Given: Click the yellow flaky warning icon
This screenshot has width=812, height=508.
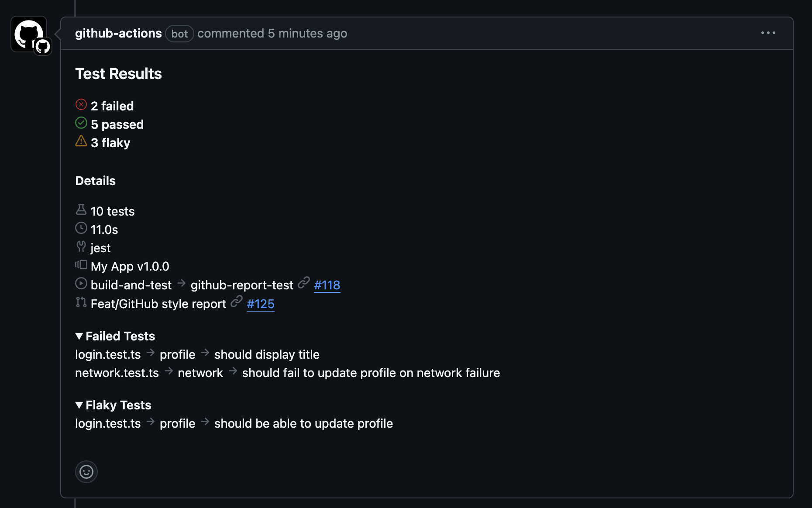Looking at the screenshot, I should 81,141.
